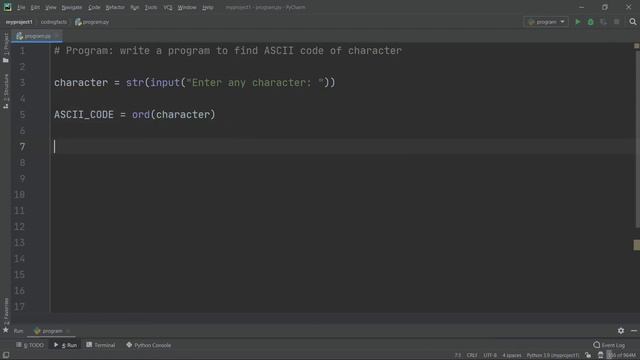Viewport: 640px width, 360px height.
Task: Open the Project tool window sidebar button
Action: (x=6, y=47)
